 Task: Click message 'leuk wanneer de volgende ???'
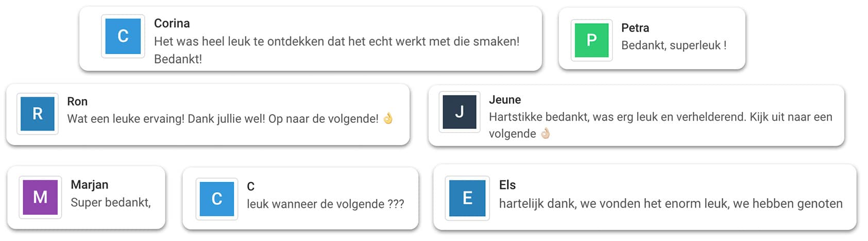(x=325, y=204)
